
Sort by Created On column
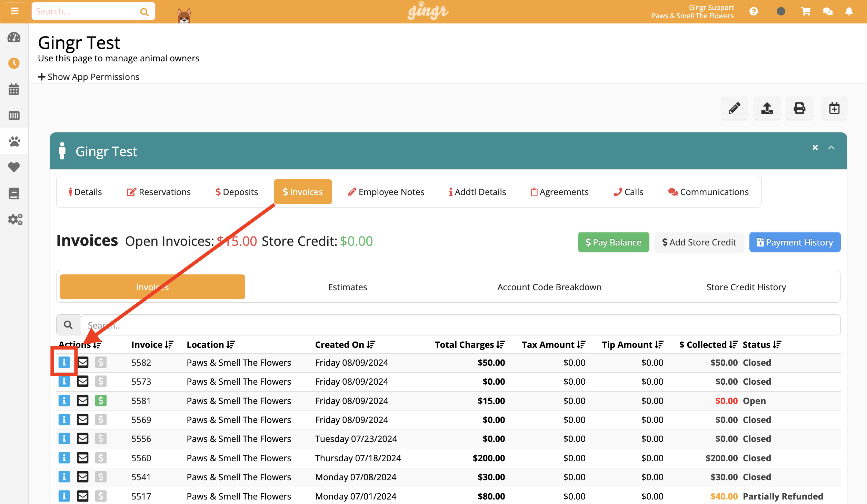(x=345, y=345)
